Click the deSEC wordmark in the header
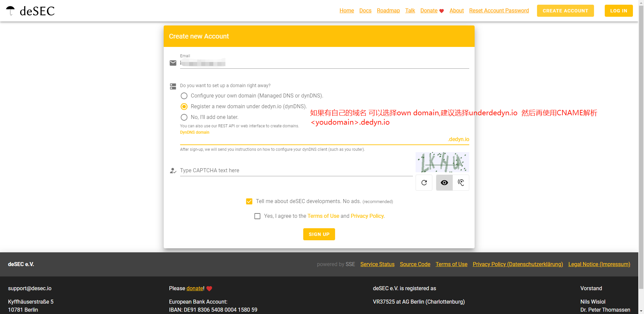This screenshot has width=644, height=314. (x=37, y=11)
